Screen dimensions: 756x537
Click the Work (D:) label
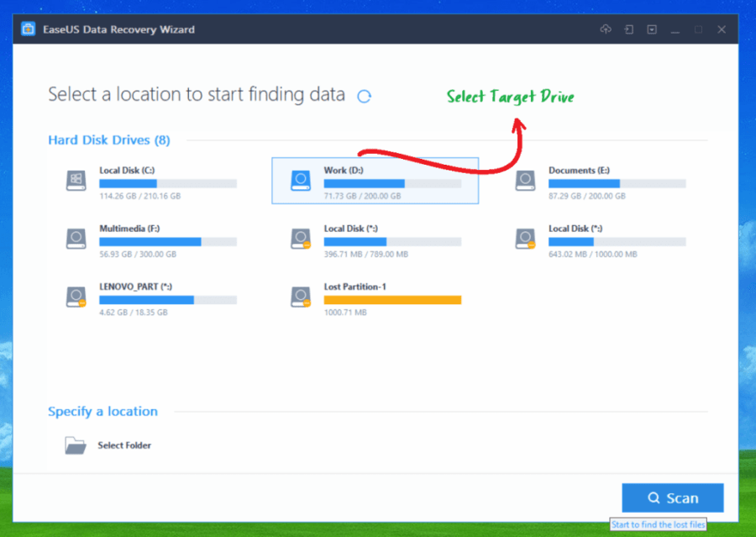pyautogui.click(x=344, y=171)
